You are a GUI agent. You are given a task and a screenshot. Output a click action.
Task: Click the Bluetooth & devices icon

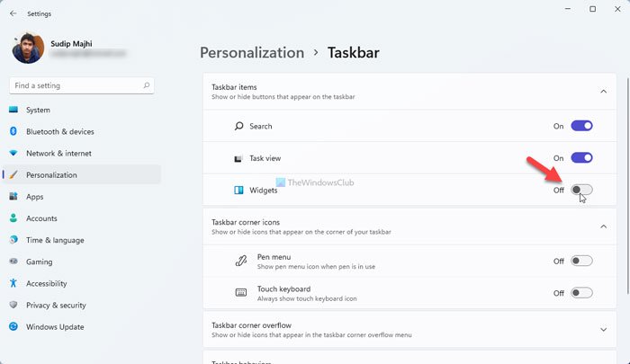[13, 131]
